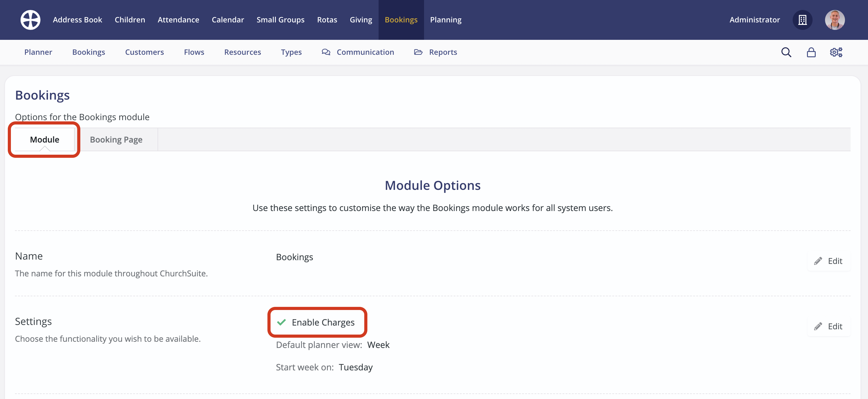
Task: Click the Communication speech-bubble icon
Action: (326, 52)
